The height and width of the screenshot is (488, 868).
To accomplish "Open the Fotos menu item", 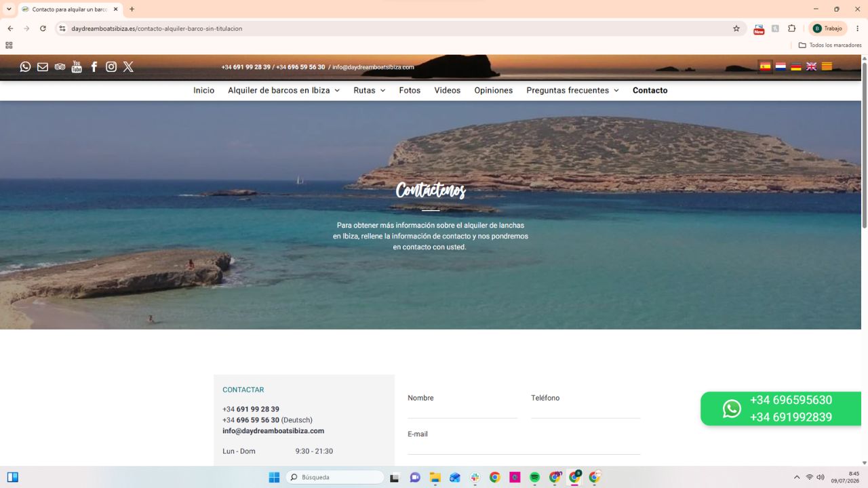I will point(410,90).
